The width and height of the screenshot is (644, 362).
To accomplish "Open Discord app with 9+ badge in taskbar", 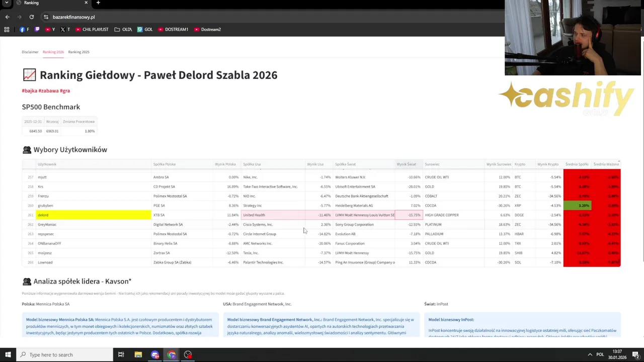I will pos(155,354).
